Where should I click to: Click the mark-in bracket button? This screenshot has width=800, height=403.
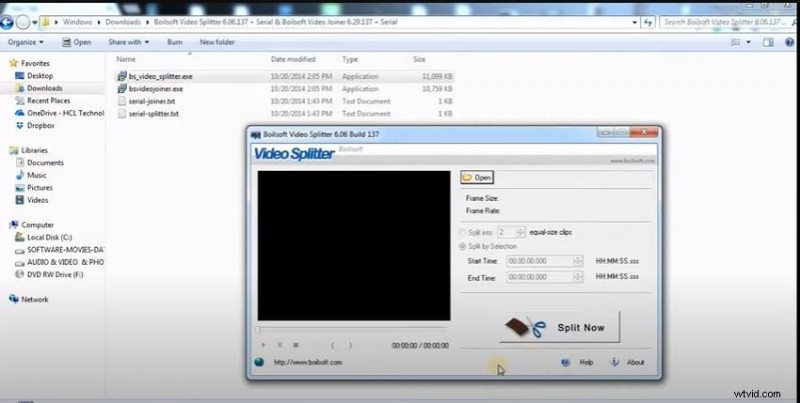point(333,345)
